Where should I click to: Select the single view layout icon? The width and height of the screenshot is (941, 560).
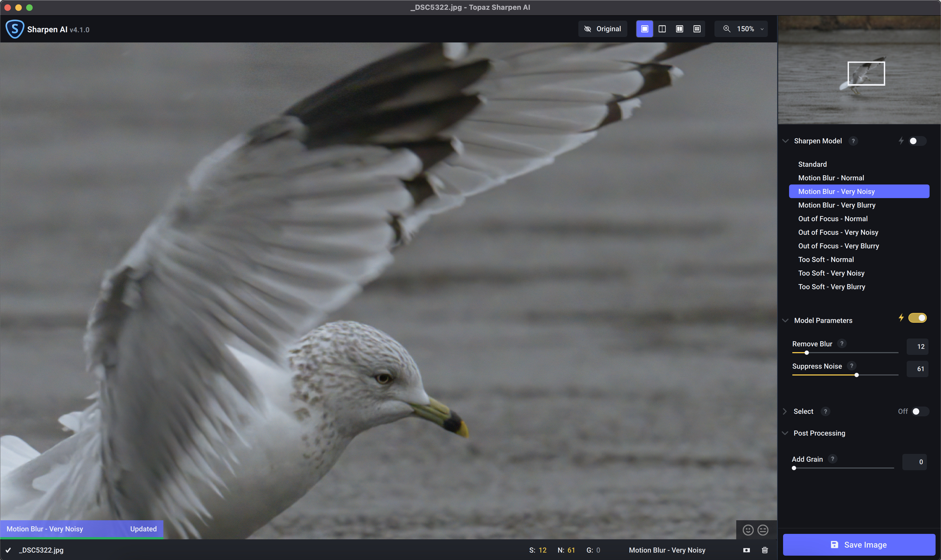644,29
